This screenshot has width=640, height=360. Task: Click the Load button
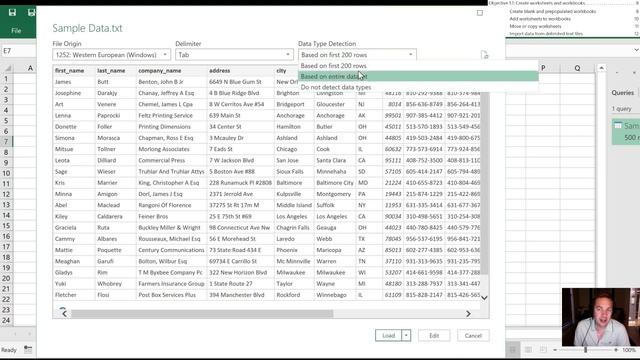[389, 336]
